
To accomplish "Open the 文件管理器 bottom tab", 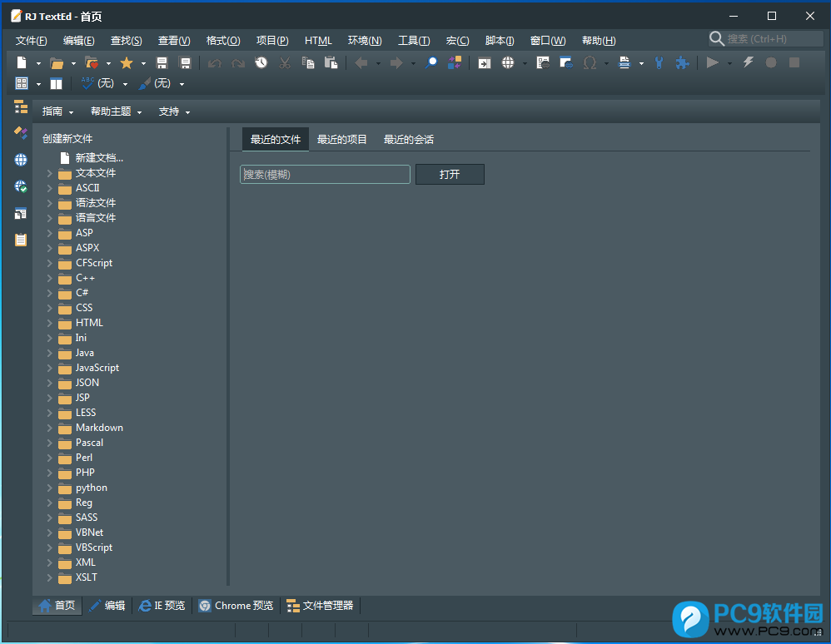I will click(320, 606).
